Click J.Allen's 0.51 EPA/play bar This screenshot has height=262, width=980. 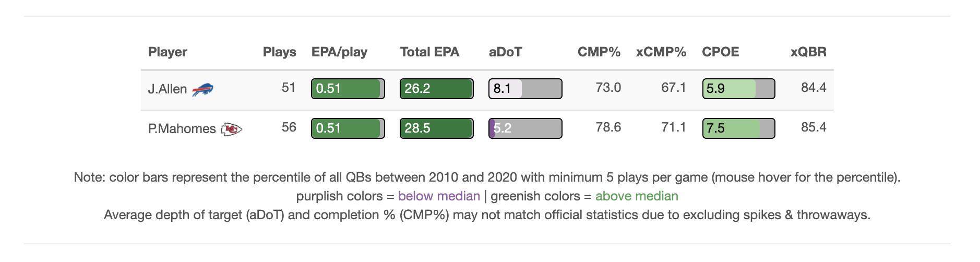click(348, 89)
